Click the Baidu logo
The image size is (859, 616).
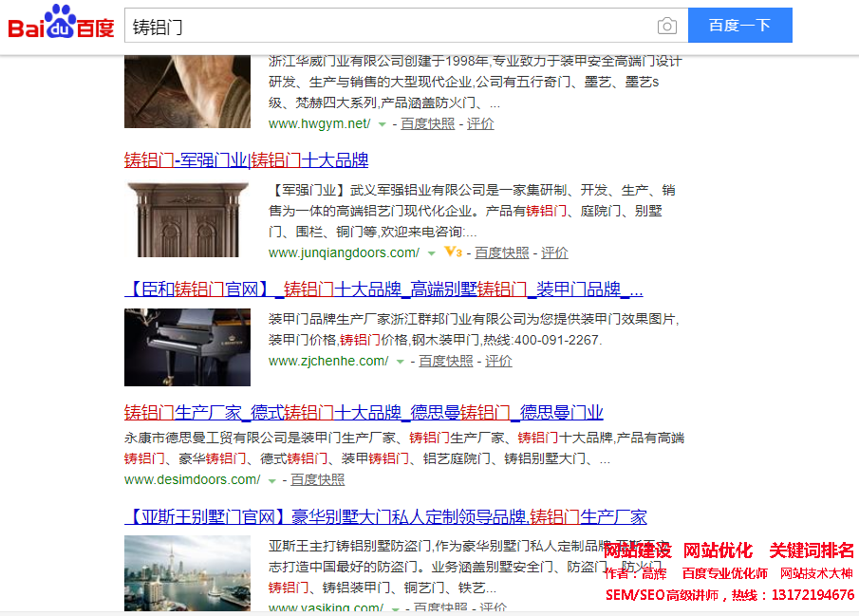pyautogui.click(x=61, y=24)
